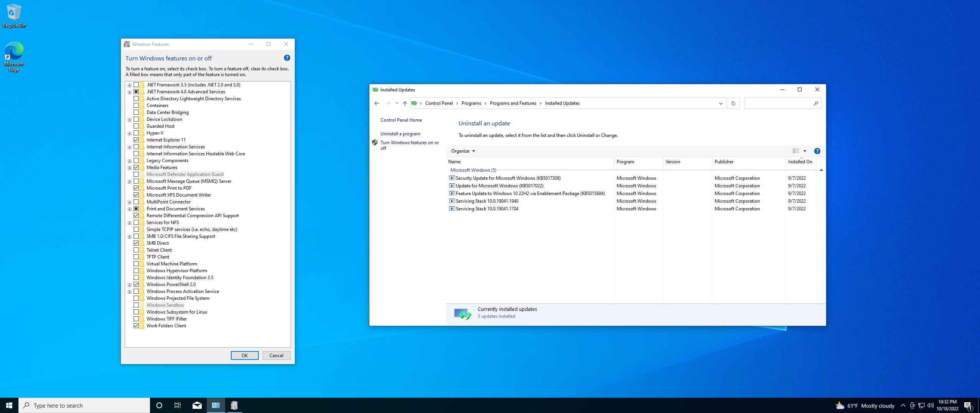Click the help icon in Windows Features
The width and height of the screenshot is (980, 413).
pos(287,58)
